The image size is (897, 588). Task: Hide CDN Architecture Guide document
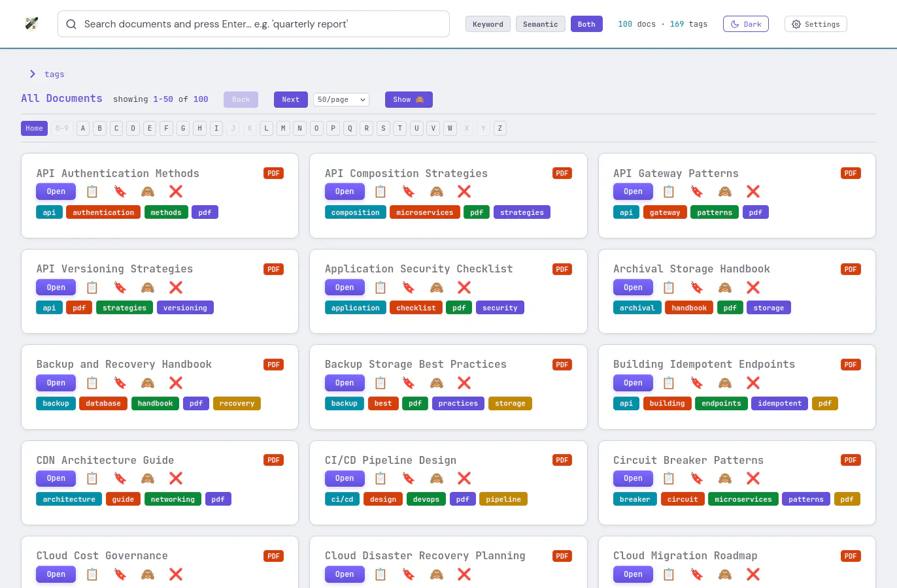coord(148,478)
